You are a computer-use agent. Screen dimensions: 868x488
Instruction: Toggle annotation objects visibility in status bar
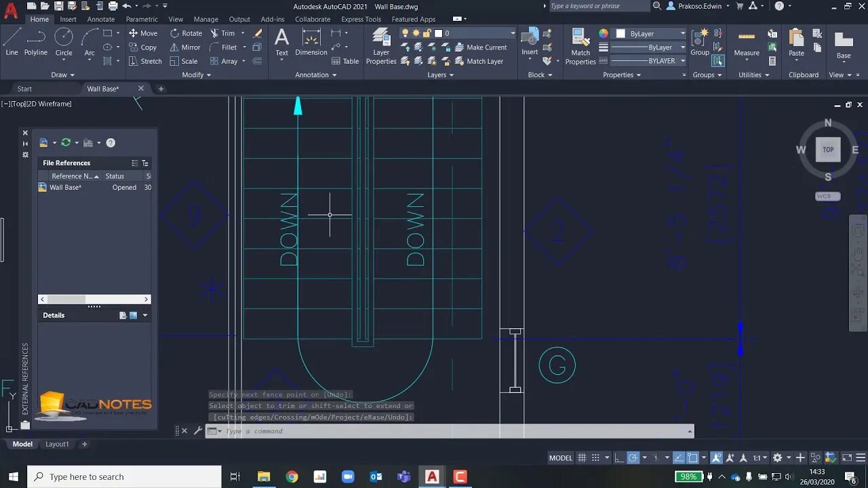click(717, 458)
